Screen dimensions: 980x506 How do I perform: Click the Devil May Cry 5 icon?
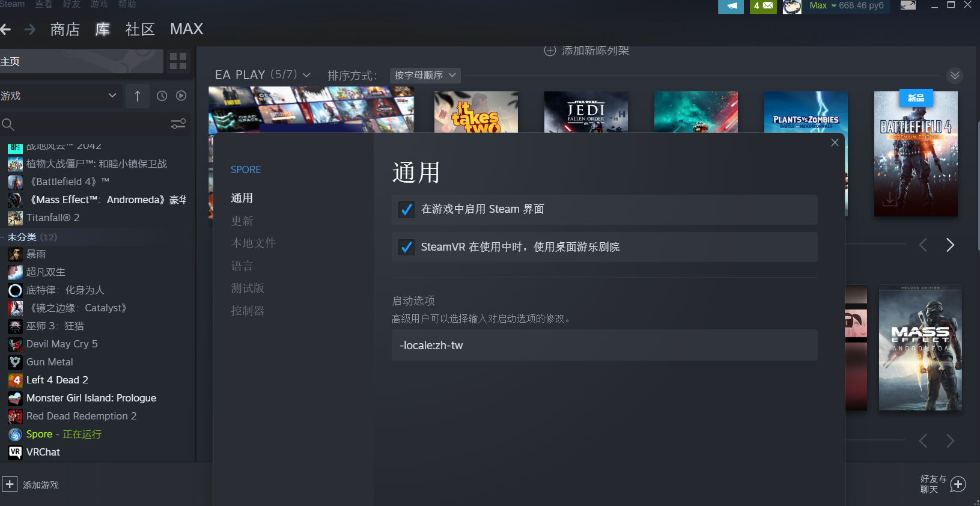[15, 344]
